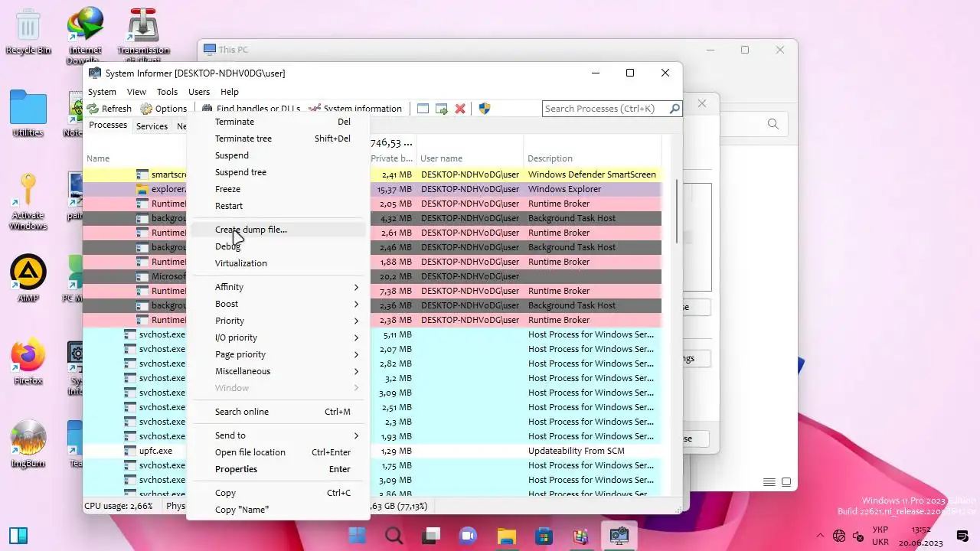Click the red X terminate window icon
Viewport: 980px width, 551px height.
tap(460, 109)
